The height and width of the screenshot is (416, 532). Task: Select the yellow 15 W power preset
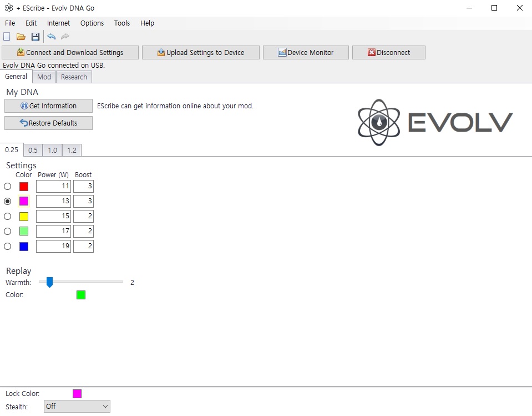coord(7,216)
